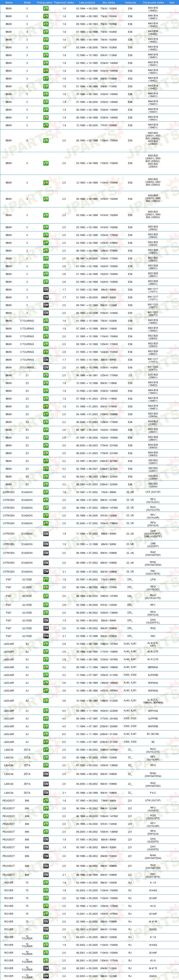Select the 9EPCNA engine code cell
The image size is (179, 980).
click(153, 711)
